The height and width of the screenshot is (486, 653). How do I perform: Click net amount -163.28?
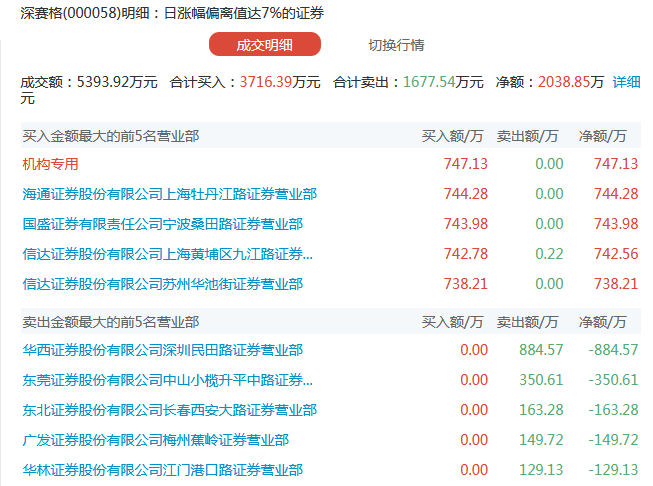613,410
